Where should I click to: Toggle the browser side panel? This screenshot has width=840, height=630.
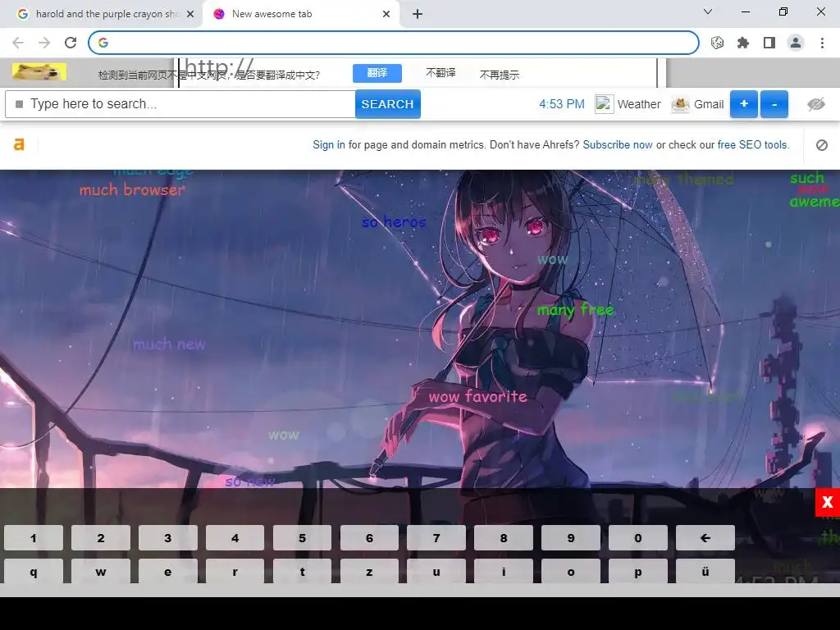769,43
